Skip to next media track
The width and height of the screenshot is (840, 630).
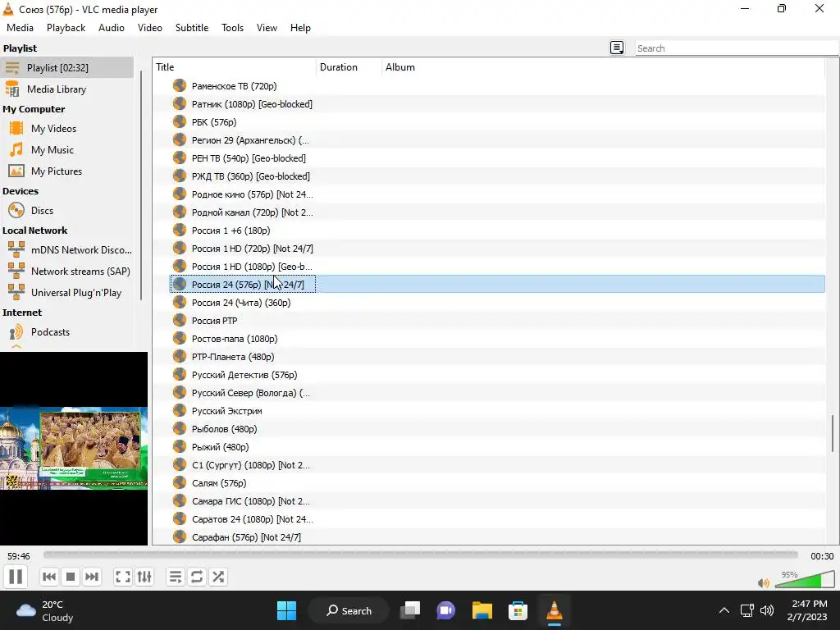(x=92, y=577)
